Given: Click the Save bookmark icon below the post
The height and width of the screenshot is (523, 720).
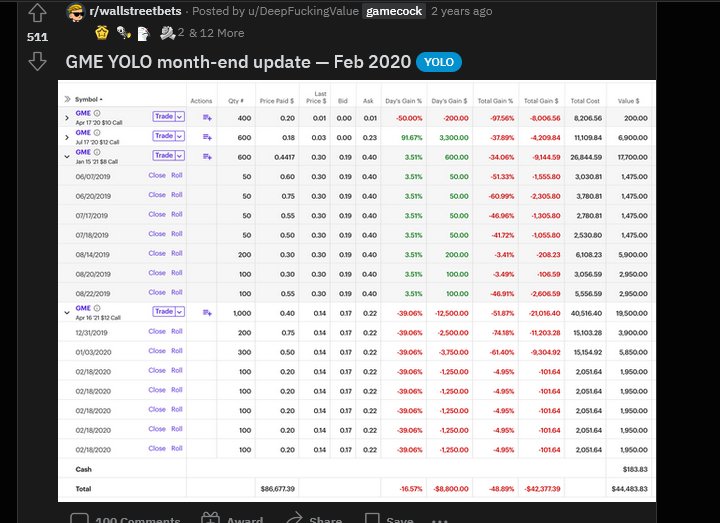Looking at the screenshot, I should [372, 518].
